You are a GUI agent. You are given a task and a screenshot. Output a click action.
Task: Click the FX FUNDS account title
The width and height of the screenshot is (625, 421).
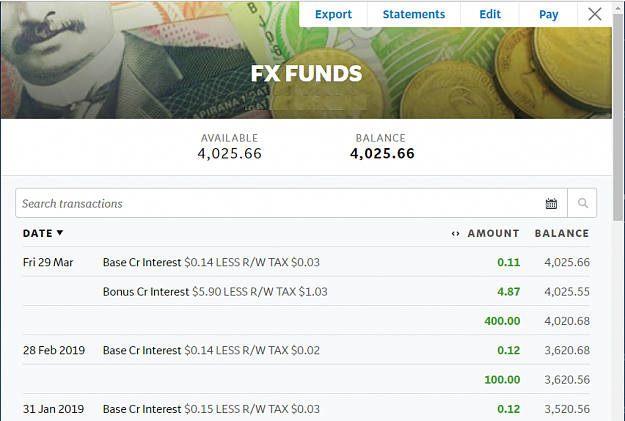pyautogui.click(x=306, y=73)
